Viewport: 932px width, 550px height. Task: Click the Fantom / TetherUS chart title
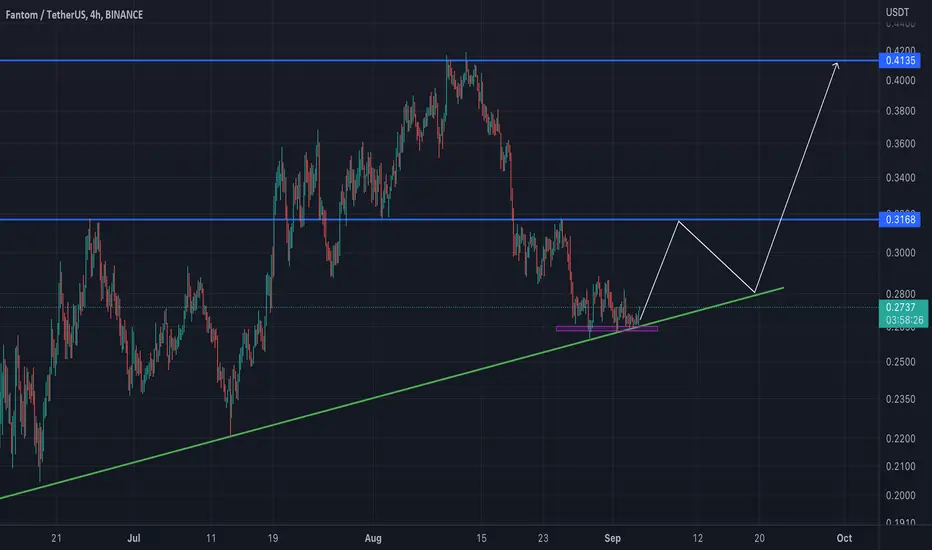[74, 15]
